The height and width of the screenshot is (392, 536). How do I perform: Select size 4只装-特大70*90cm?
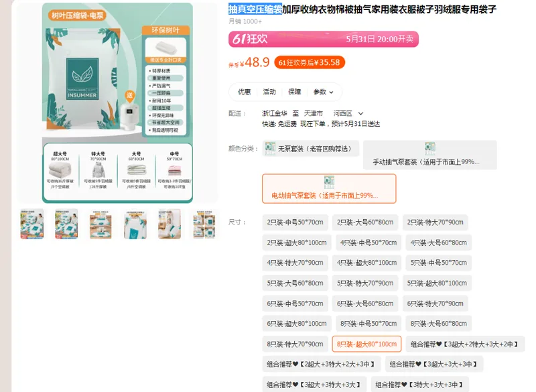295,263
